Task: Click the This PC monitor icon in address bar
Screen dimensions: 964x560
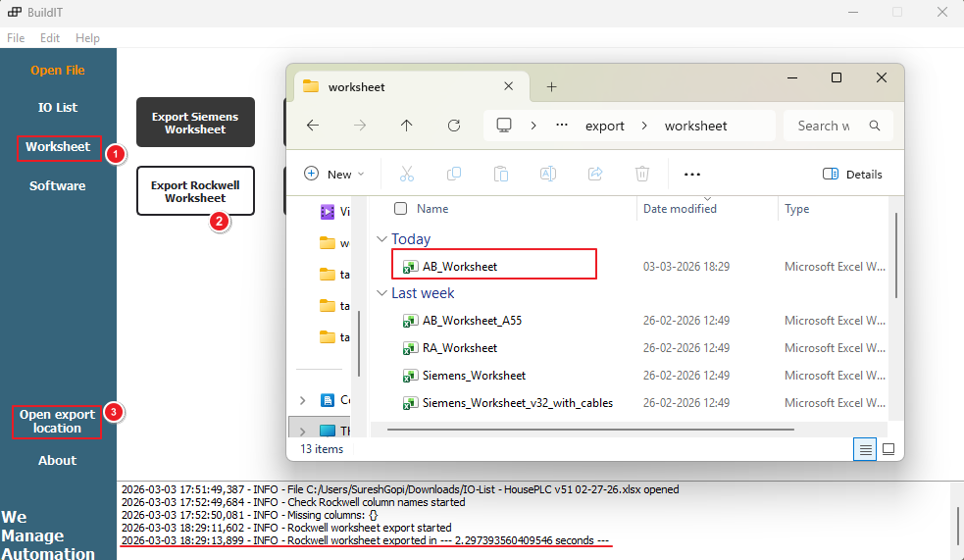Action: click(x=504, y=126)
